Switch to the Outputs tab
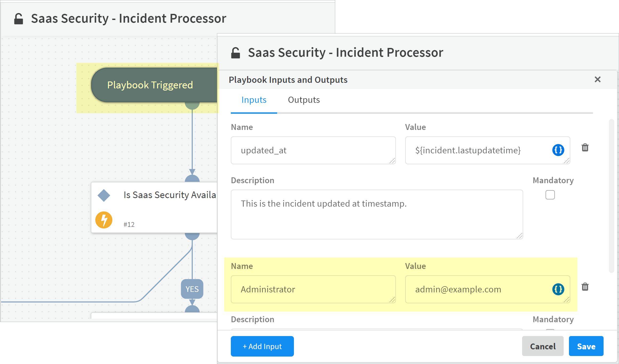This screenshot has width=619, height=364. pyautogui.click(x=304, y=100)
